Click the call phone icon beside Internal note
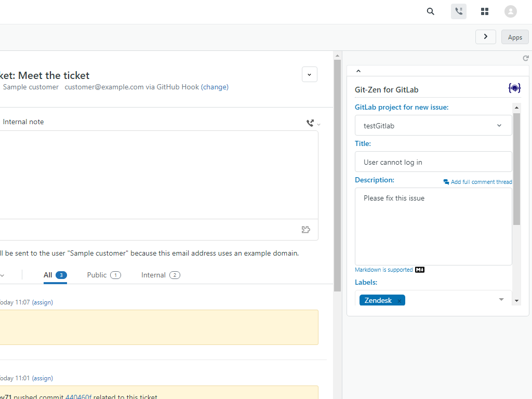 (x=310, y=123)
